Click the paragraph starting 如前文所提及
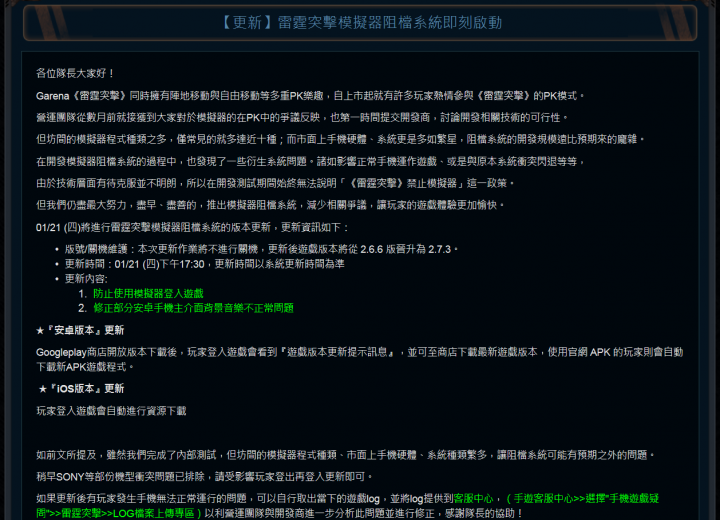This screenshot has height=520, width=720. pyautogui.click(x=345, y=455)
